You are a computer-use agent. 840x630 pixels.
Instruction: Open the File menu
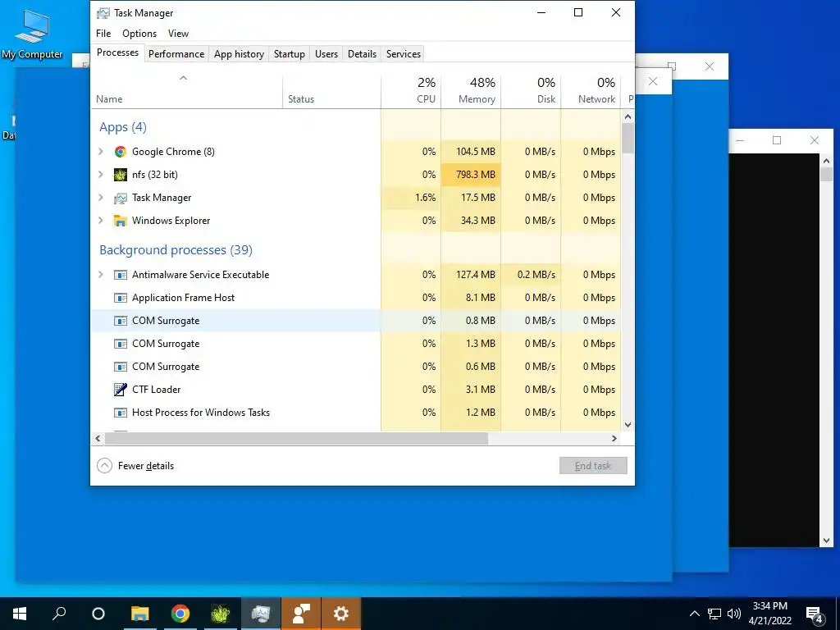tap(103, 33)
